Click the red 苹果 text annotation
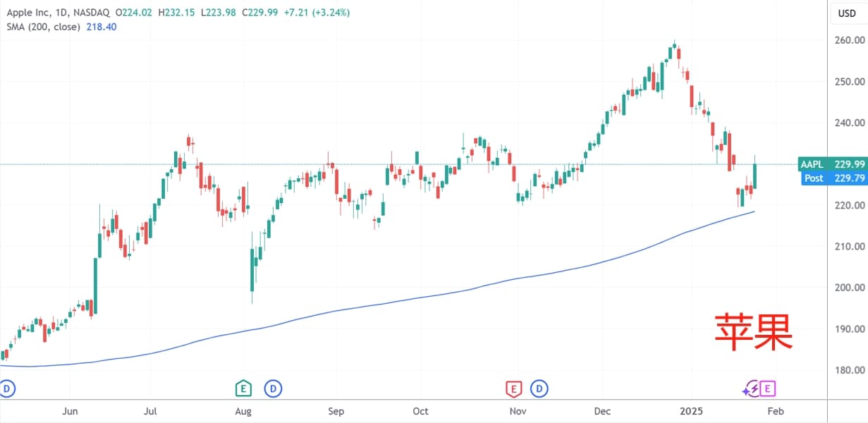The image size is (868, 423). tap(753, 333)
